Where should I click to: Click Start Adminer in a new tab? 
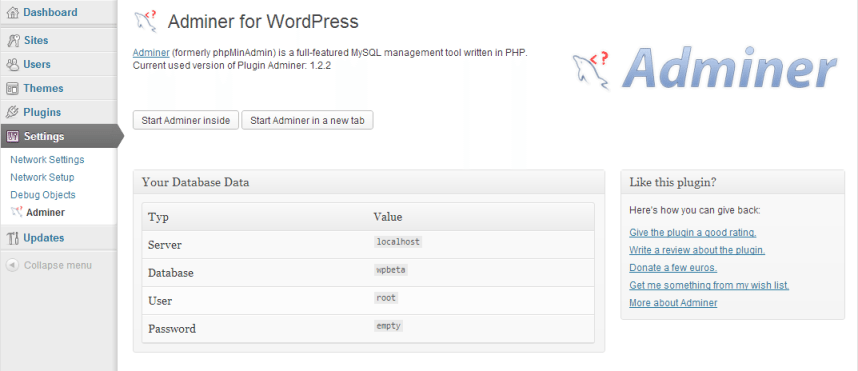307,120
